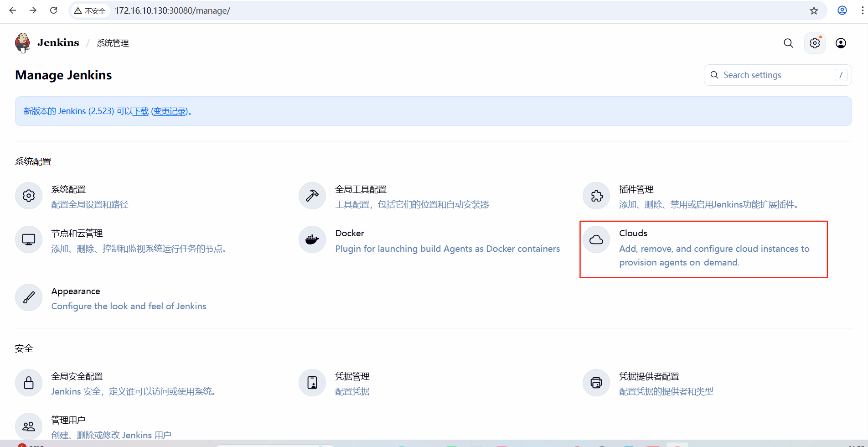Click the 插件管理 puzzle piece icon
The image size is (868, 447).
(596, 196)
